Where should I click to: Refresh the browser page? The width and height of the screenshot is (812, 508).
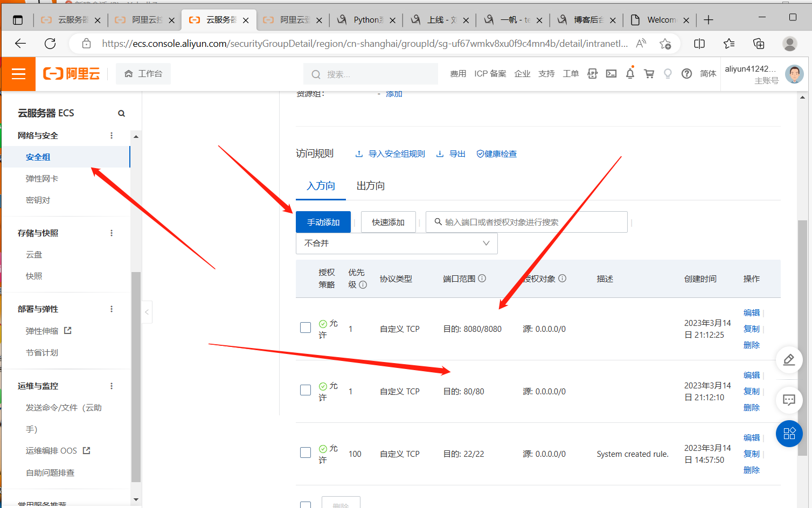(x=50, y=44)
